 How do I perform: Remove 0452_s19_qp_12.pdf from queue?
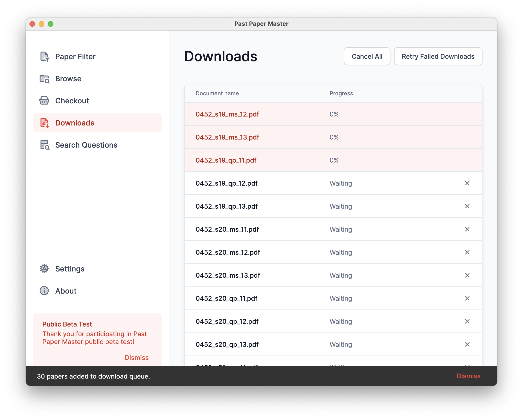coord(467,184)
